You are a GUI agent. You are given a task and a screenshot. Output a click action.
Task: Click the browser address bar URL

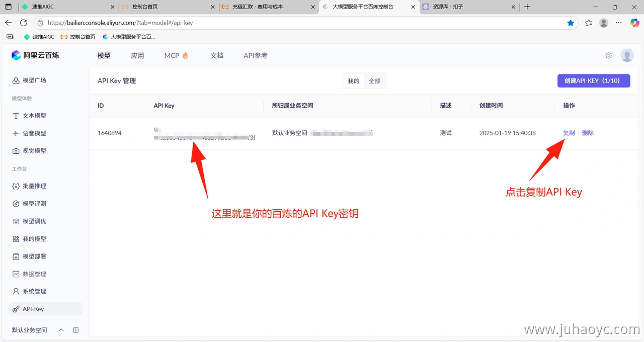click(120, 23)
